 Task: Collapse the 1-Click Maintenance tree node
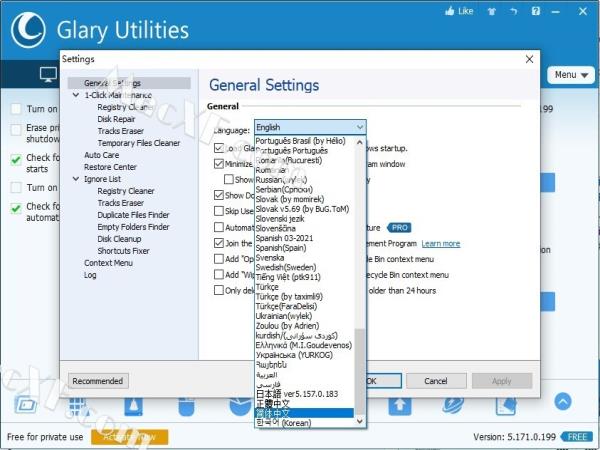point(76,95)
